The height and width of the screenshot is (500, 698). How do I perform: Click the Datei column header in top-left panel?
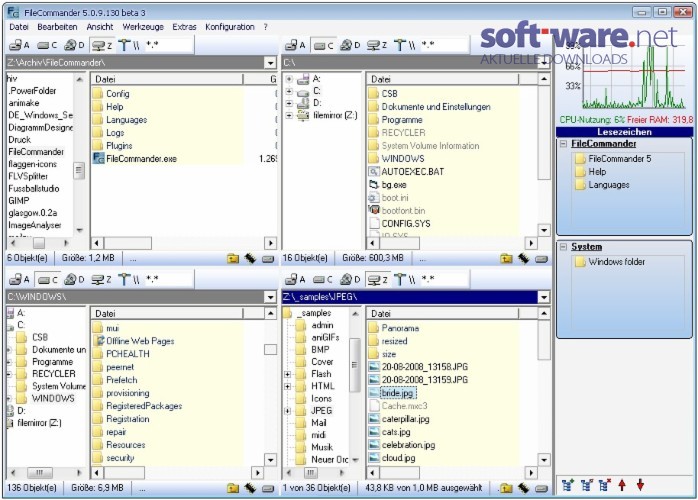click(x=167, y=79)
